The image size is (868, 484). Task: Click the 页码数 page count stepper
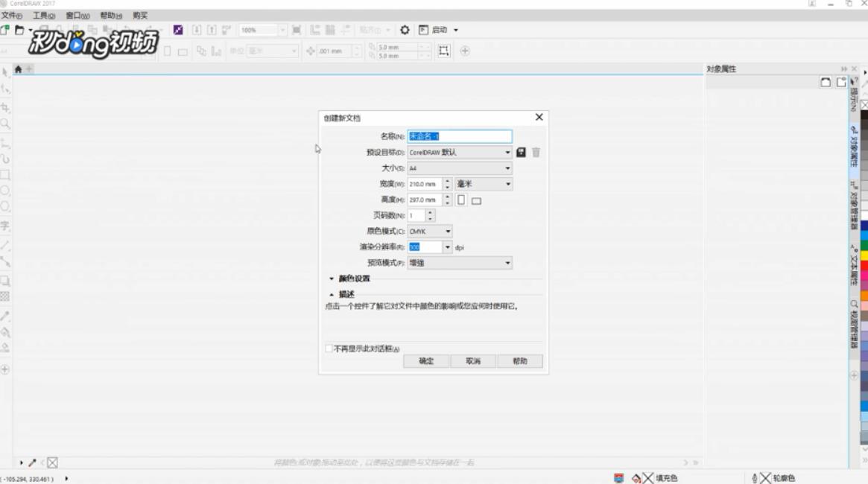430,215
